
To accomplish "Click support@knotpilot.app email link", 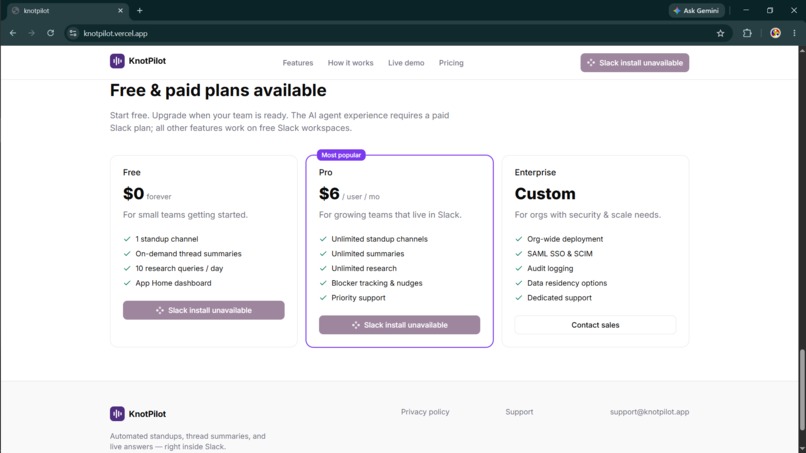I will coord(649,412).
